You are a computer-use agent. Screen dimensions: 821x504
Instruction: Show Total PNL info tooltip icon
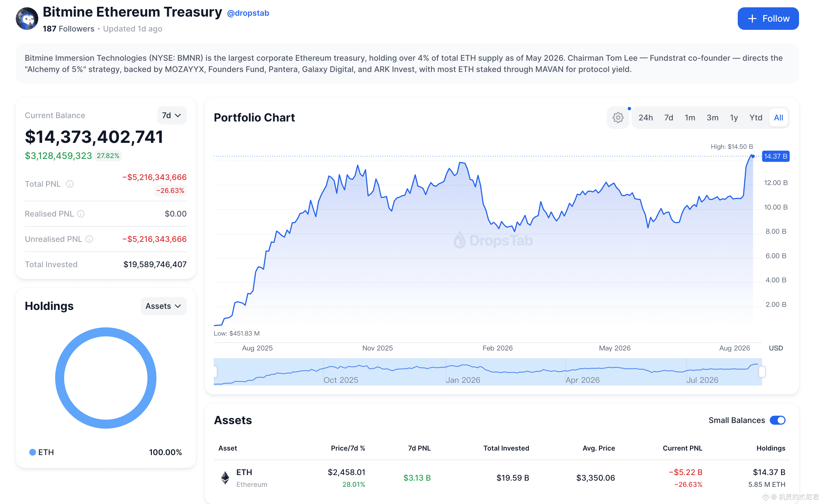click(70, 184)
